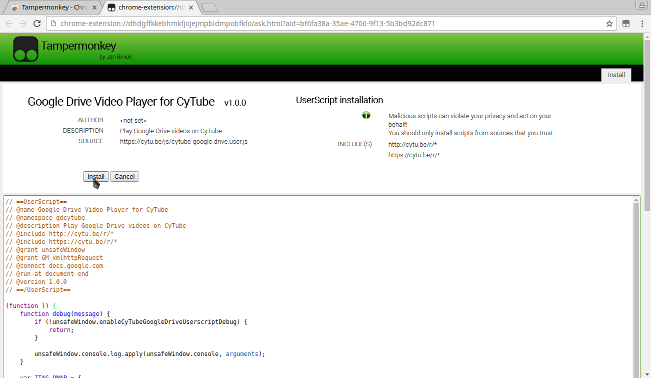
Task: Click the Install button for the userscript
Action: point(96,177)
